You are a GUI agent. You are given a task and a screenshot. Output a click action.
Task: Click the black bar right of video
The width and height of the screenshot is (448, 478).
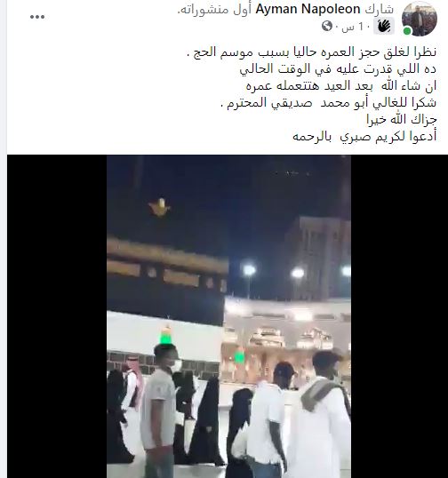[x=399, y=316]
